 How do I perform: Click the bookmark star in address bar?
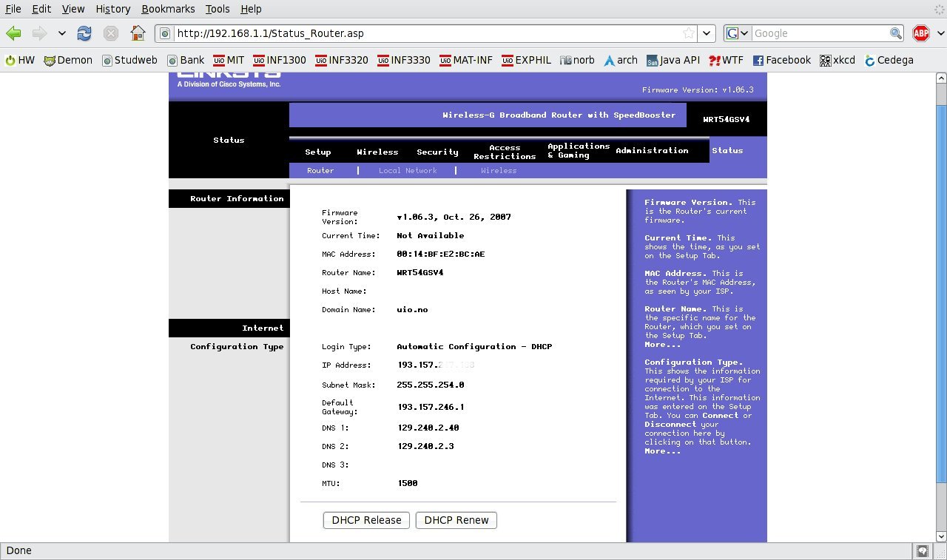(x=689, y=33)
